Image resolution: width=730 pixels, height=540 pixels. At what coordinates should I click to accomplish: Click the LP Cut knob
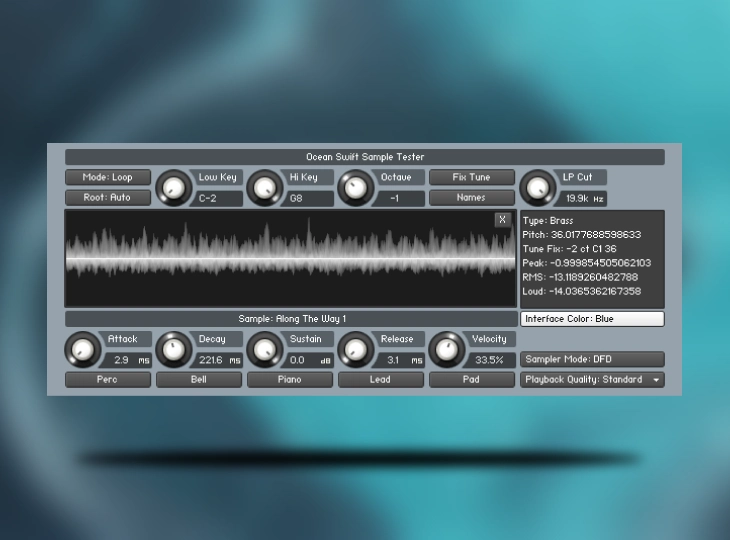[x=537, y=186]
